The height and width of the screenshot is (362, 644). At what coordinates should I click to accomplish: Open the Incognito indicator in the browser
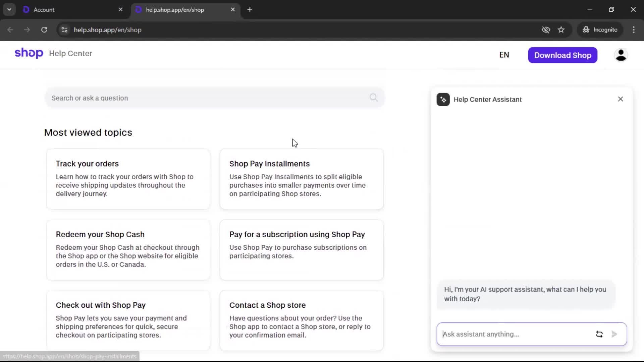[x=600, y=29]
